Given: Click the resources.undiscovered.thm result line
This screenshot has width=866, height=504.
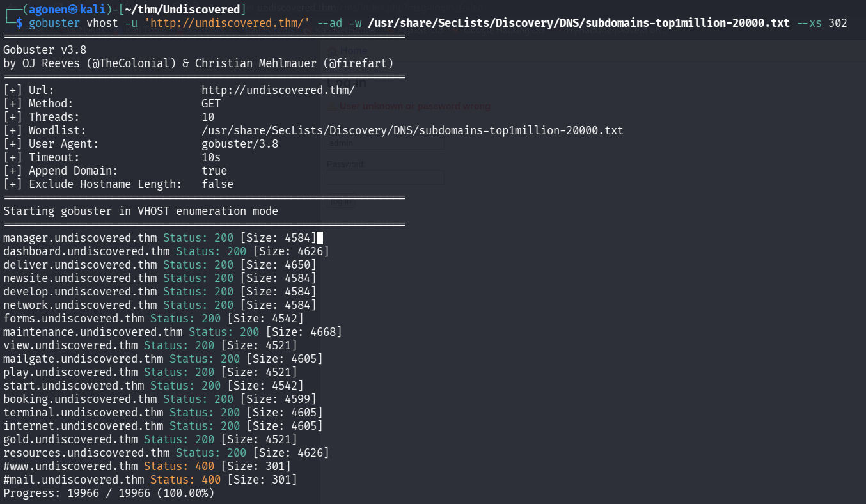Looking at the screenshot, I should coord(86,453).
